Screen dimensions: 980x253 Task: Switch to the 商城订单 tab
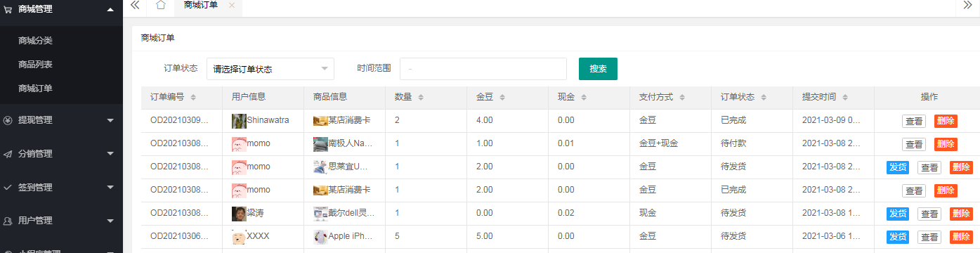(x=201, y=5)
